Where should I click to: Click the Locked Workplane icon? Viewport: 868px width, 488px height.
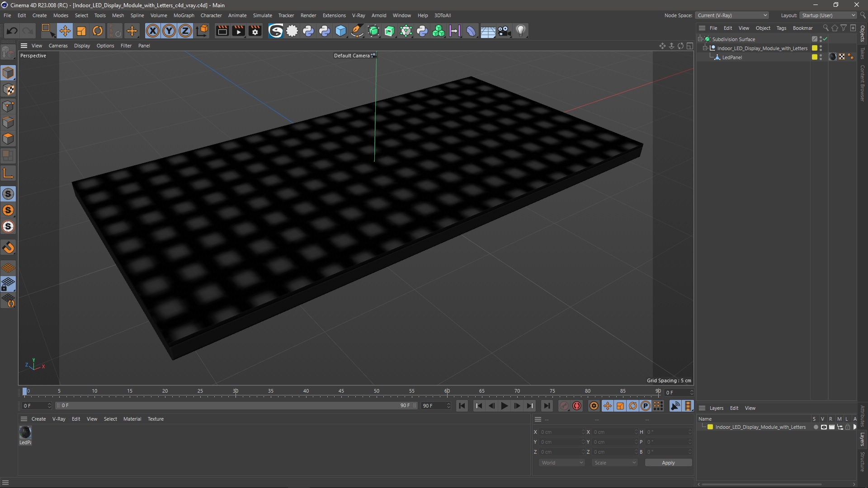pos(8,284)
